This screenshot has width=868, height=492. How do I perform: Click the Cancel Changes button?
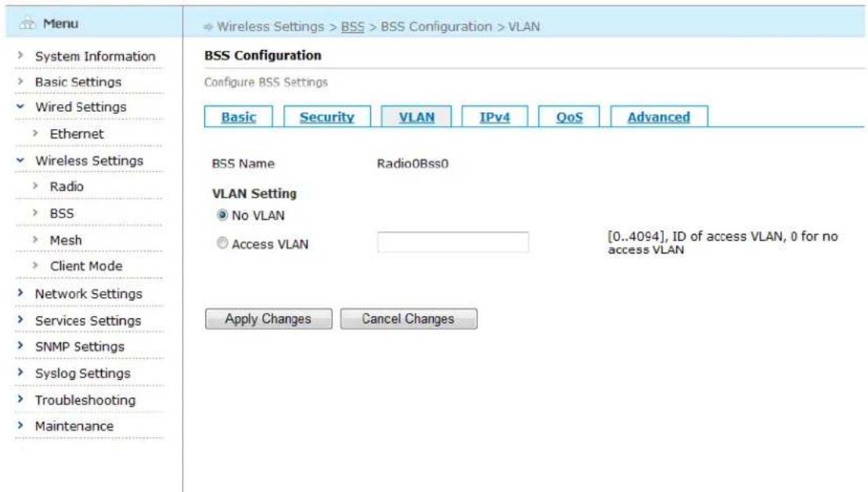tap(409, 319)
